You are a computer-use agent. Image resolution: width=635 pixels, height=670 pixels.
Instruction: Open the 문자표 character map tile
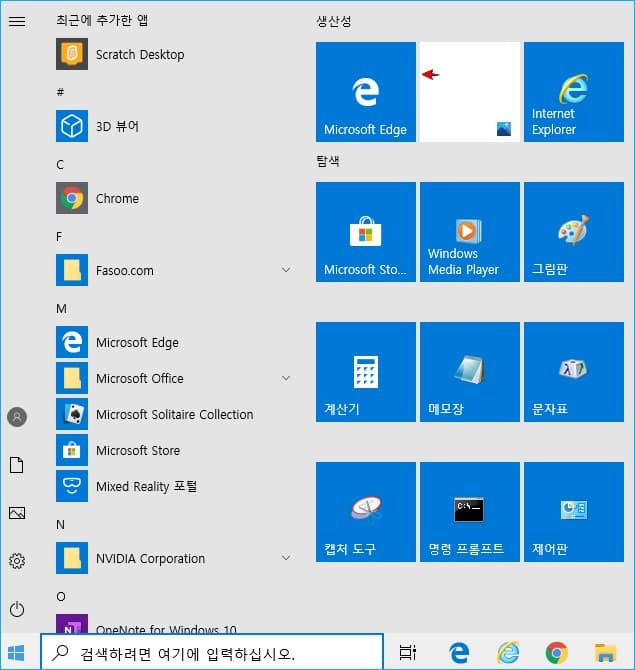(x=574, y=372)
